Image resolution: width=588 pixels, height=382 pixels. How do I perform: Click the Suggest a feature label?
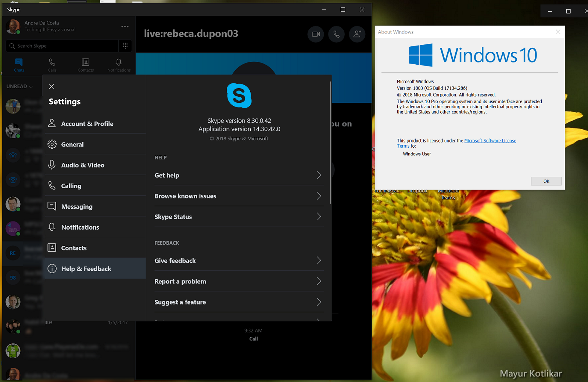tap(180, 302)
